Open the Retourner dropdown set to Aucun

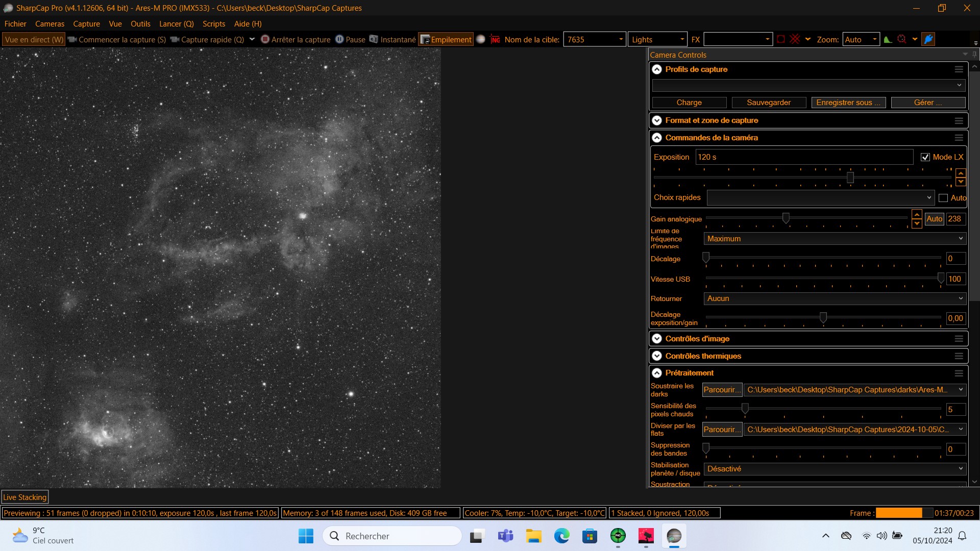coord(835,298)
